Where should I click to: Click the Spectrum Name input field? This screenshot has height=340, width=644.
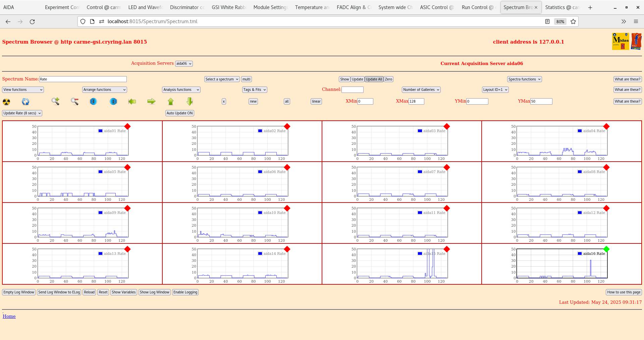point(83,79)
